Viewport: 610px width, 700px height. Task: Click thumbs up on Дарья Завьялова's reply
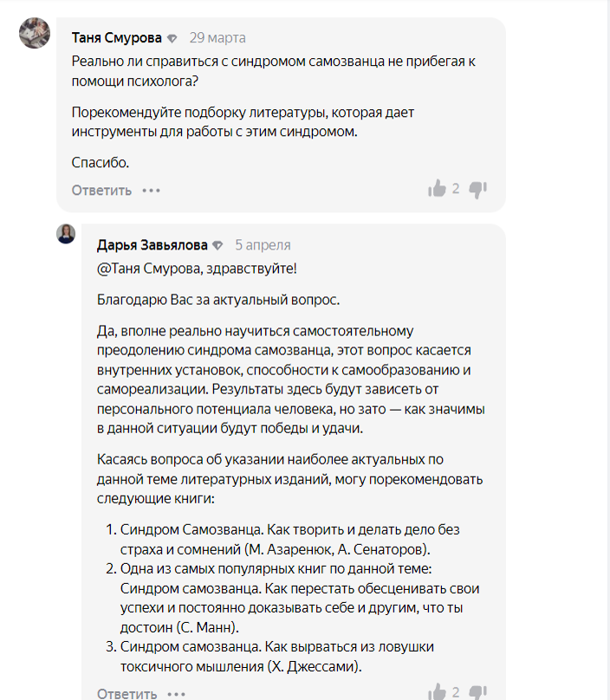[437, 692]
